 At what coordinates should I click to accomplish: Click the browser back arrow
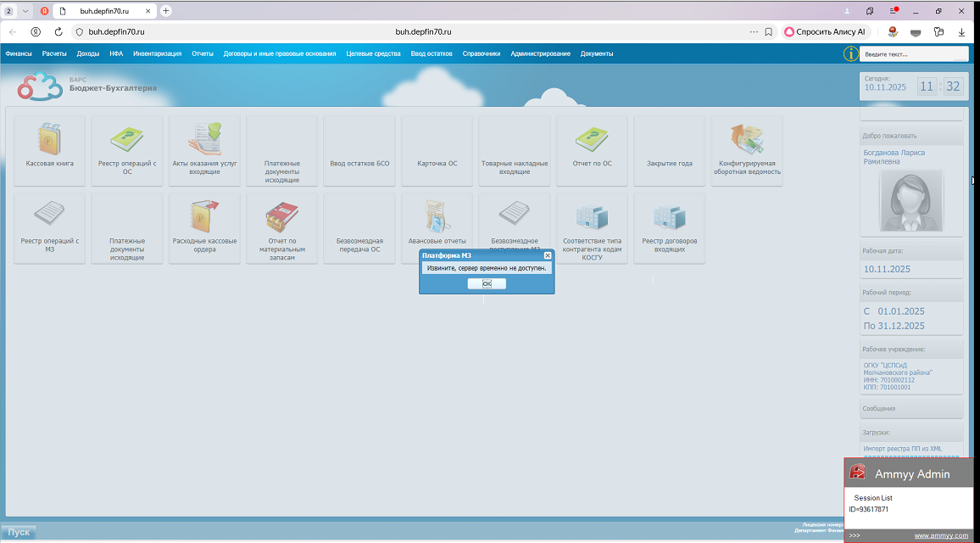[x=13, y=32]
